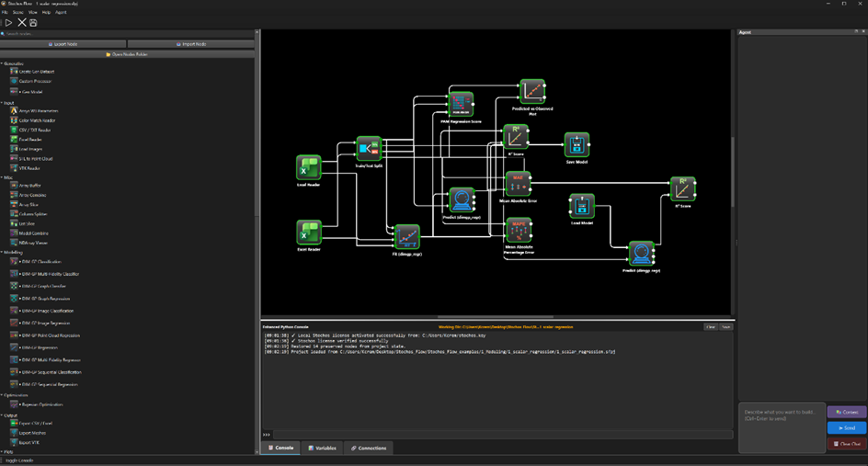Image resolution: width=868 pixels, height=466 pixels.
Task: Select the Save Model node icon
Action: click(x=577, y=144)
